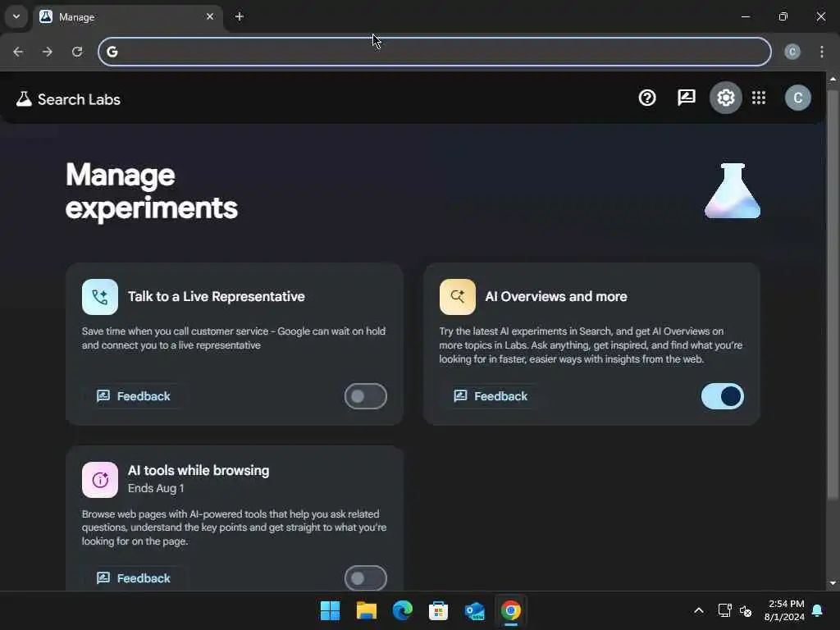840x630 pixels.
Task: Close the Manage tab
Action: coord(210,16)
